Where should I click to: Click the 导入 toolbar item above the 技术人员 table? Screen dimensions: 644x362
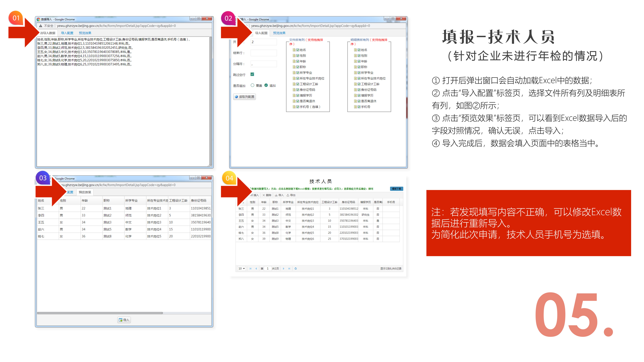pos(279,195)
